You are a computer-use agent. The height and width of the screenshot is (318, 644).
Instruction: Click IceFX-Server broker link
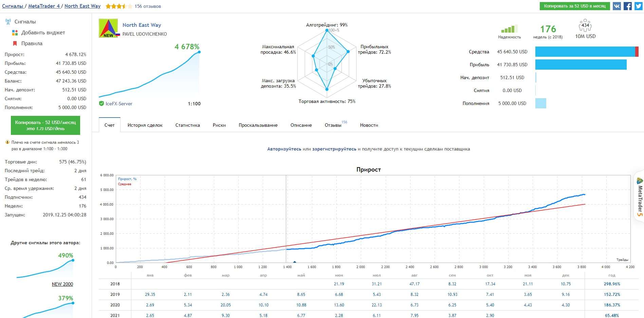pos(119,104)
